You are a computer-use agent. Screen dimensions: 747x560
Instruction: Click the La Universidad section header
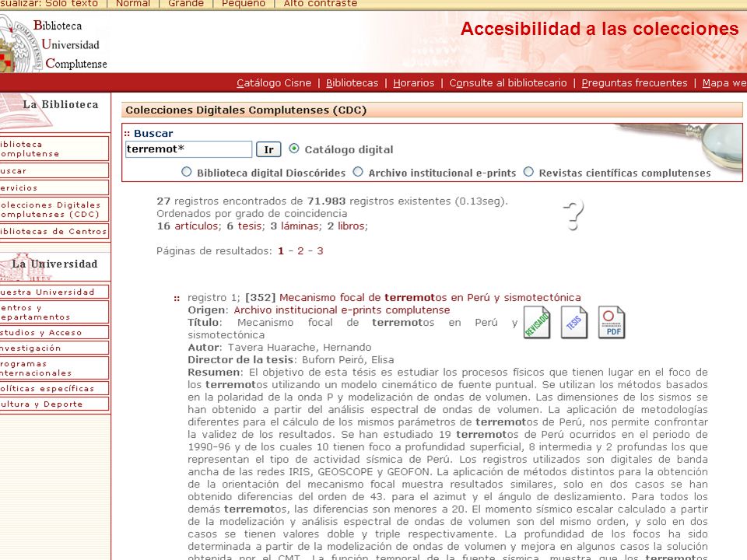tap(54, 264)
